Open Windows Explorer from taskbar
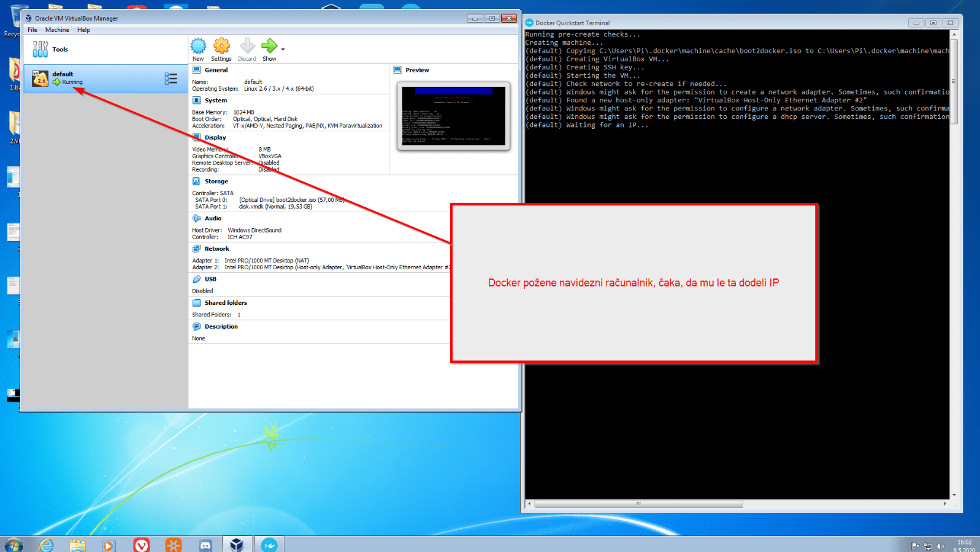This screenshot has height=552, width=980. tap(77, 545)
